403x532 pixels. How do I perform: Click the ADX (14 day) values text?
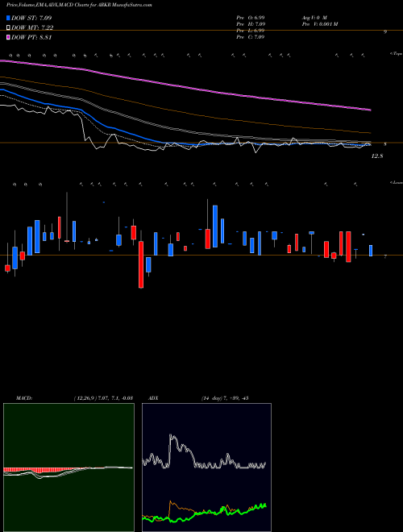point(225,398)
